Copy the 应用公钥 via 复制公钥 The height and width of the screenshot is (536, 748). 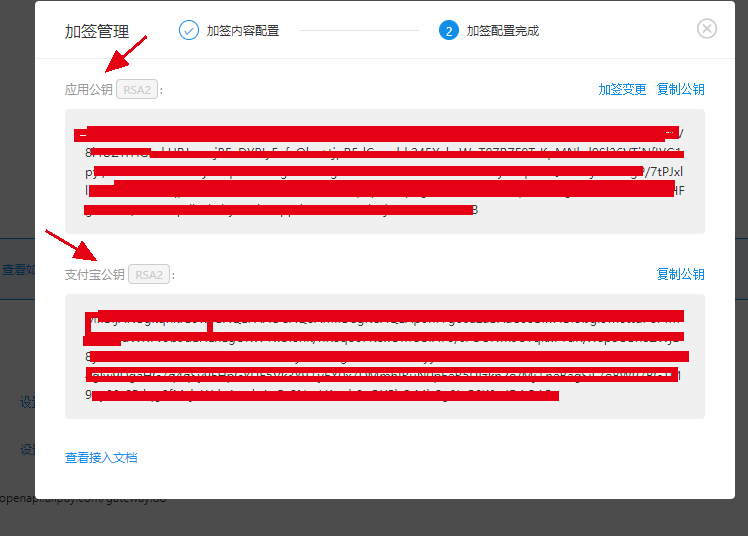click(x=680, y=90)
